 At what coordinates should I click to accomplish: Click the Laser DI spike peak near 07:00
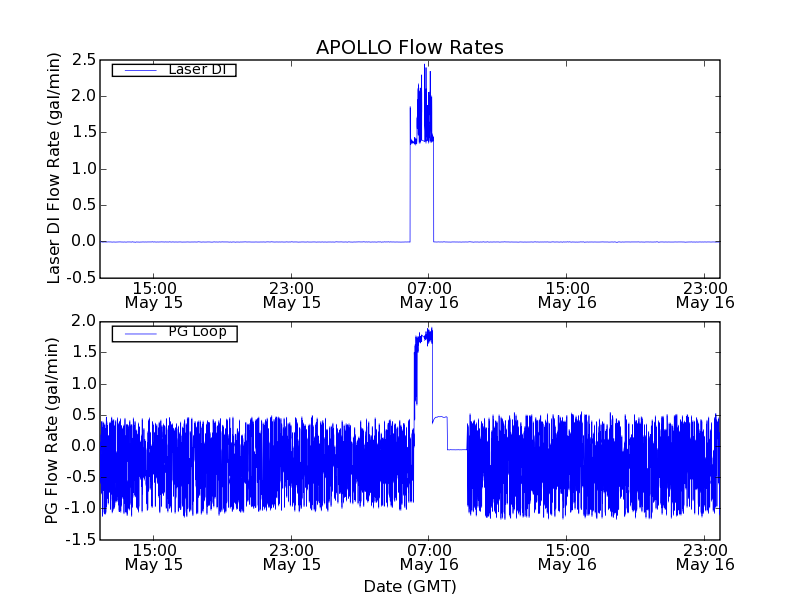tap(425, 68)
